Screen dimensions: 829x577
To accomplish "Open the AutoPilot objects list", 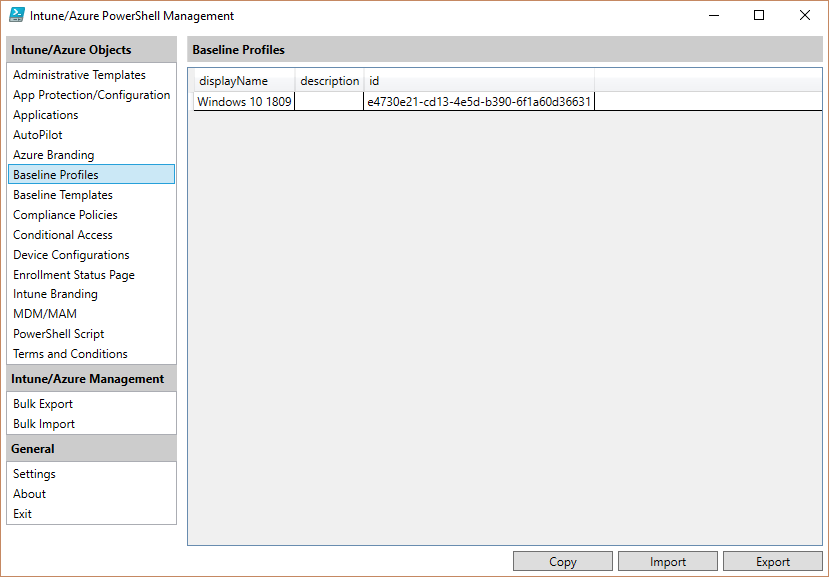I will (x=39, y=135).
